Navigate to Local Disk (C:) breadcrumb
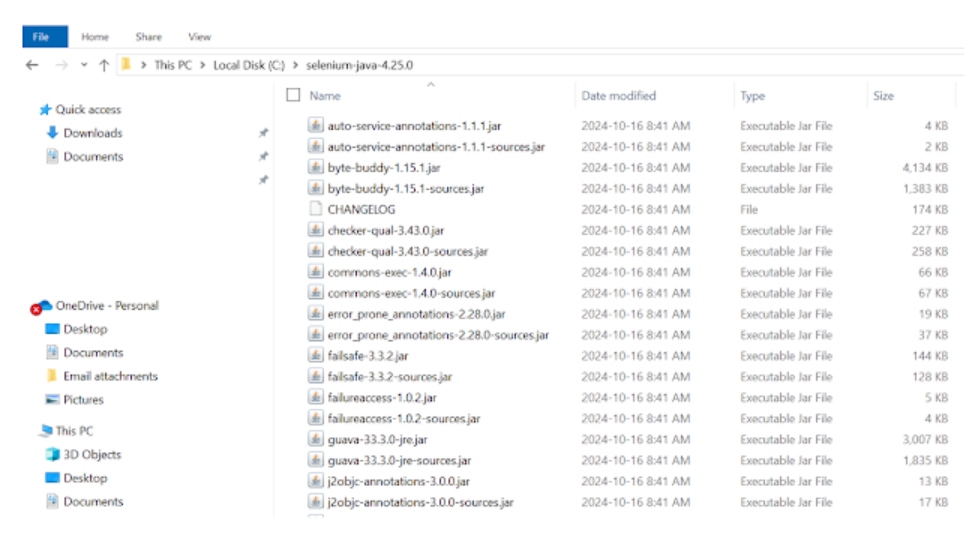The image size is (974, 541). tap(248, 65)
